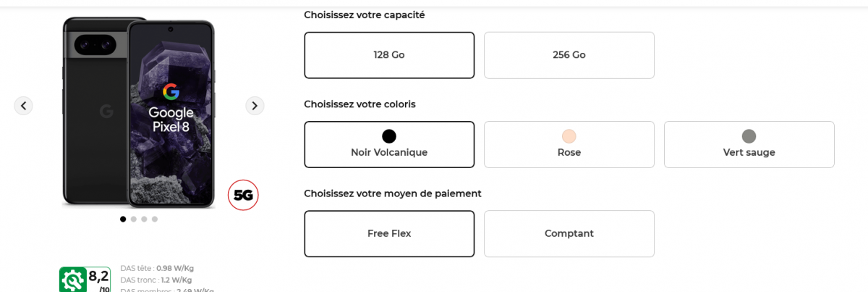Jump to the first carousel dot

point(123,219)
